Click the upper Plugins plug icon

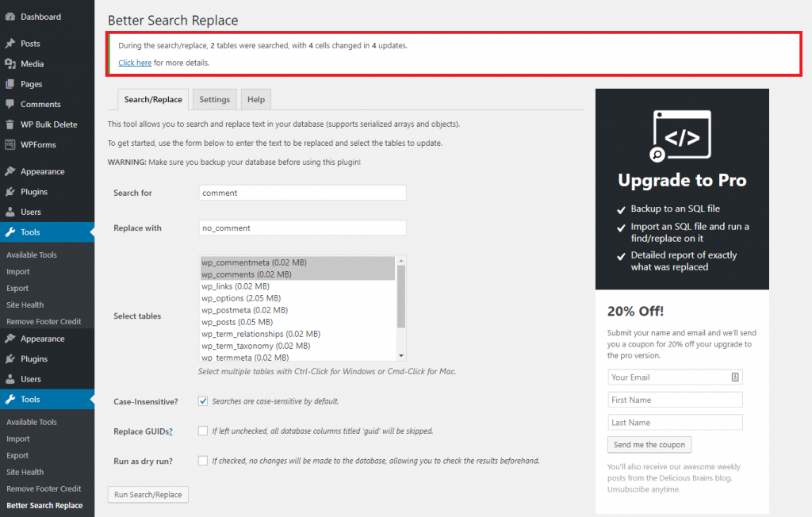[10, 192]
